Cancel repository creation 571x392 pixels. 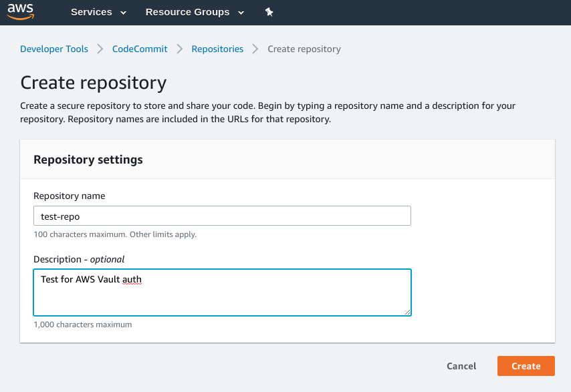461,366
